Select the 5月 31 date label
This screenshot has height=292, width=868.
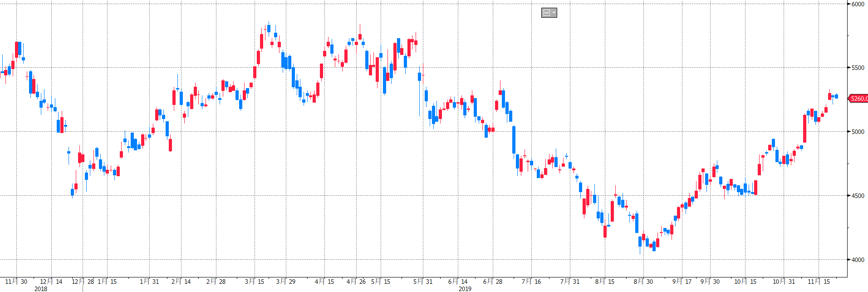[423, 282]
